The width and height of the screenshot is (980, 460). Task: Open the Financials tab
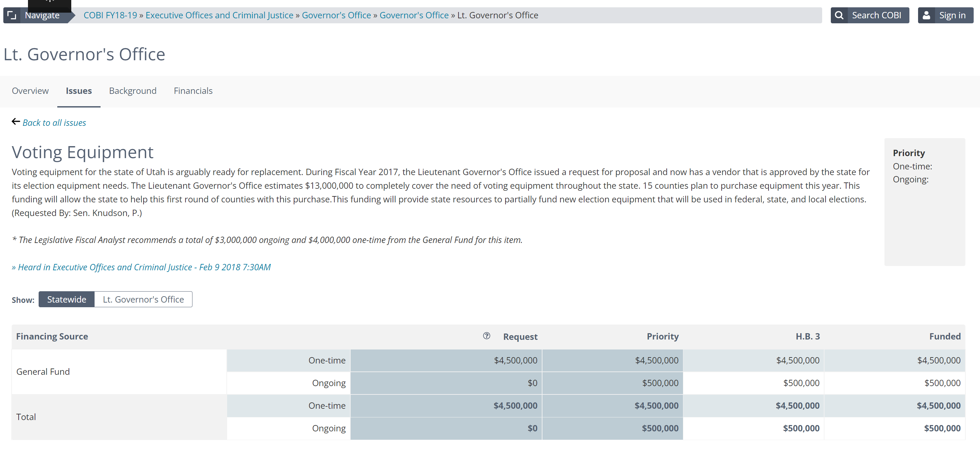193,91
